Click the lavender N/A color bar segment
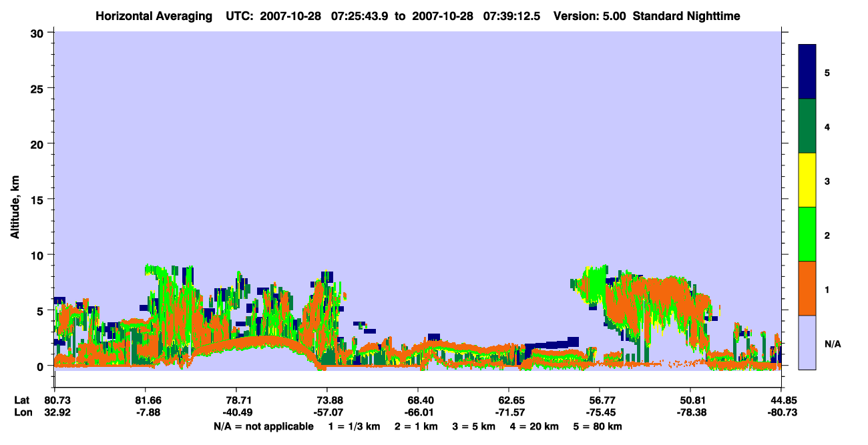Screen dimensions: 868x445 coord(807,342)
